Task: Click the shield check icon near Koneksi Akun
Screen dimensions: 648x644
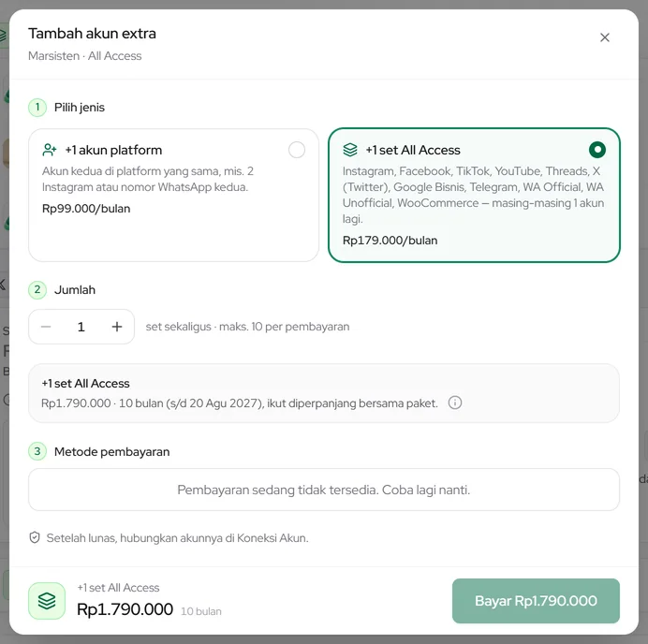Action: (35, 538)
